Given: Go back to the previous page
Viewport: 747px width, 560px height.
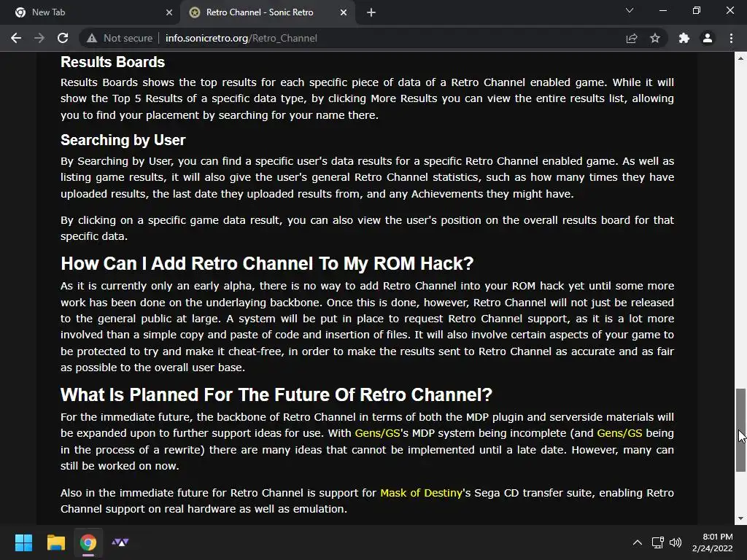Looking at the screenshot, I should tap(16, 38).
